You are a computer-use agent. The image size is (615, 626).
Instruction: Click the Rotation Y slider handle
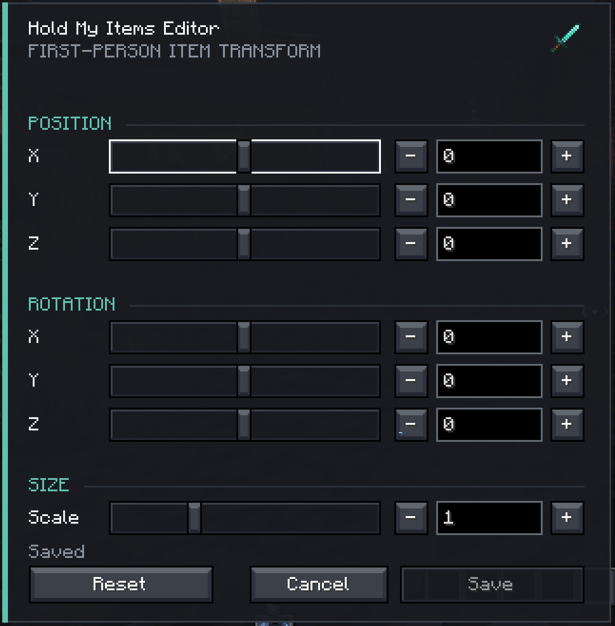(244, 381)
